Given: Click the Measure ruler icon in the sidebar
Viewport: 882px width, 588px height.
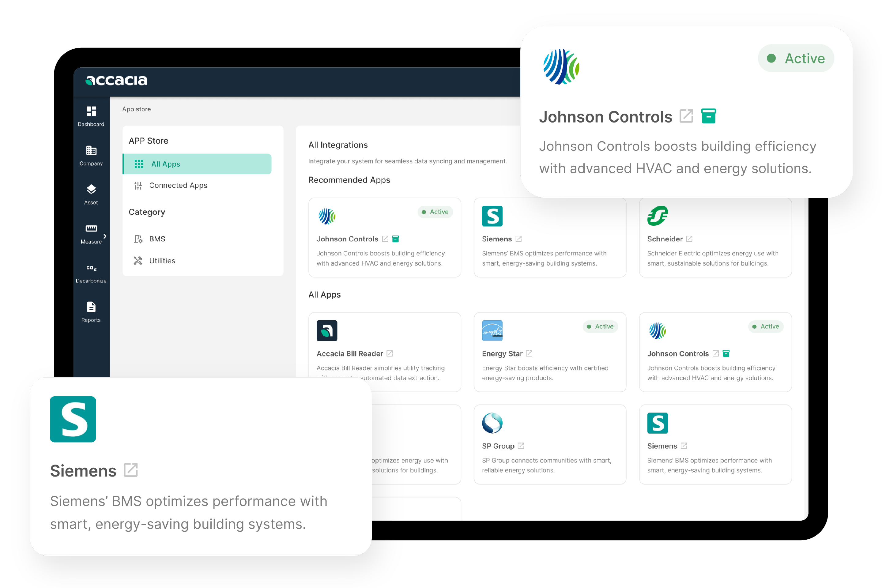Looking at the screenshot, I should [91, 228].
